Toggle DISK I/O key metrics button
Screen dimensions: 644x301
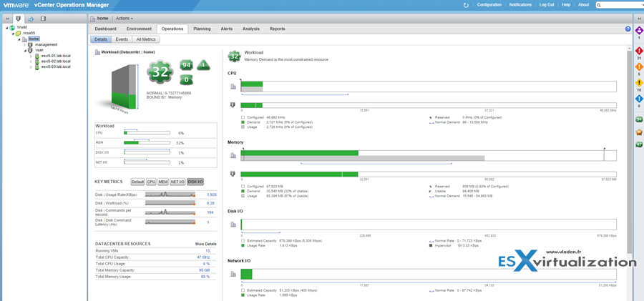pos(195,182)
